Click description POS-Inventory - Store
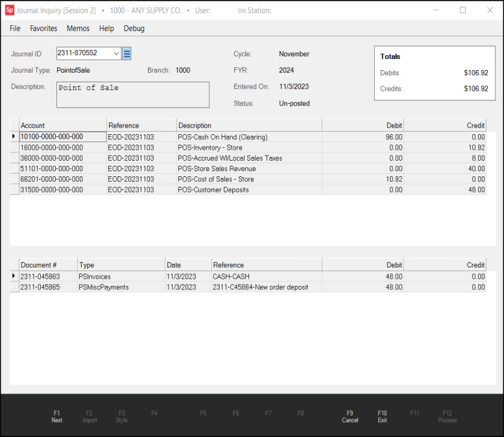The height and width of the screenshot is (437, 504). click(x=210, y=147)
